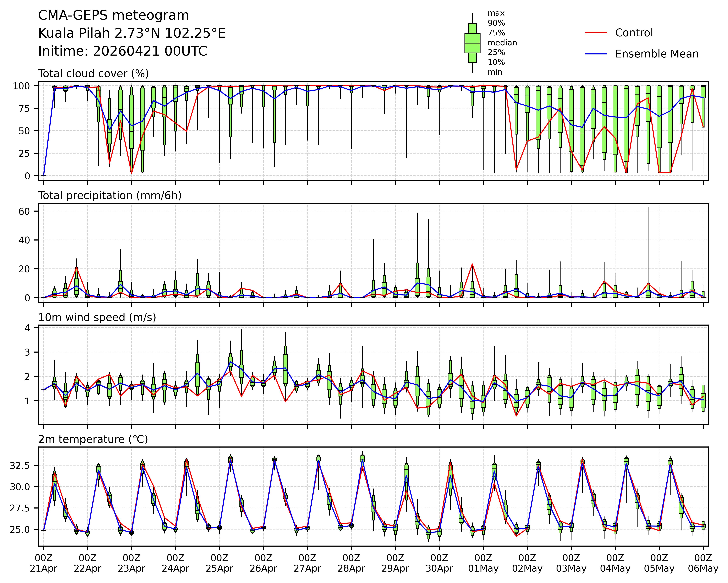Click the 'median' label in the legend

[502, 43]
